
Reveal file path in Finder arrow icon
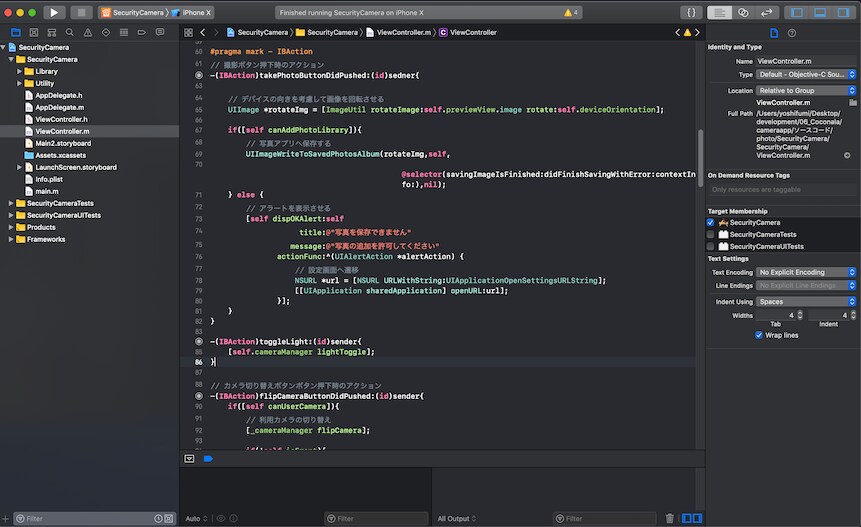[847, 155]
